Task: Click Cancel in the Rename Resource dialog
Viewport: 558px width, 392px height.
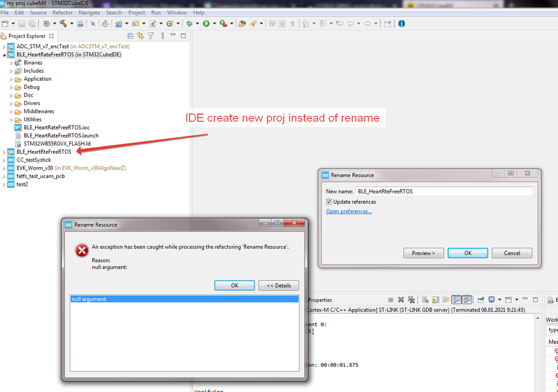Action: 512,253
